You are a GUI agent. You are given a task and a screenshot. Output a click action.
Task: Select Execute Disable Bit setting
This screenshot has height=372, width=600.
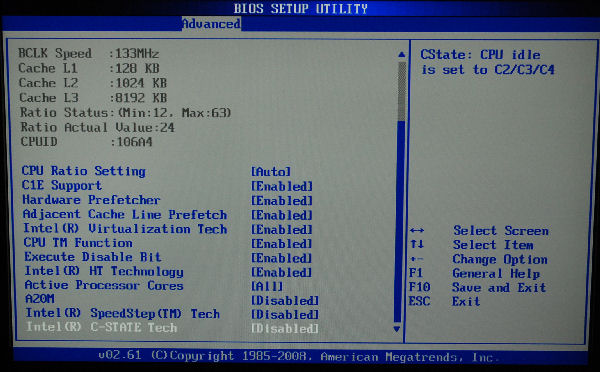(93, 257)
